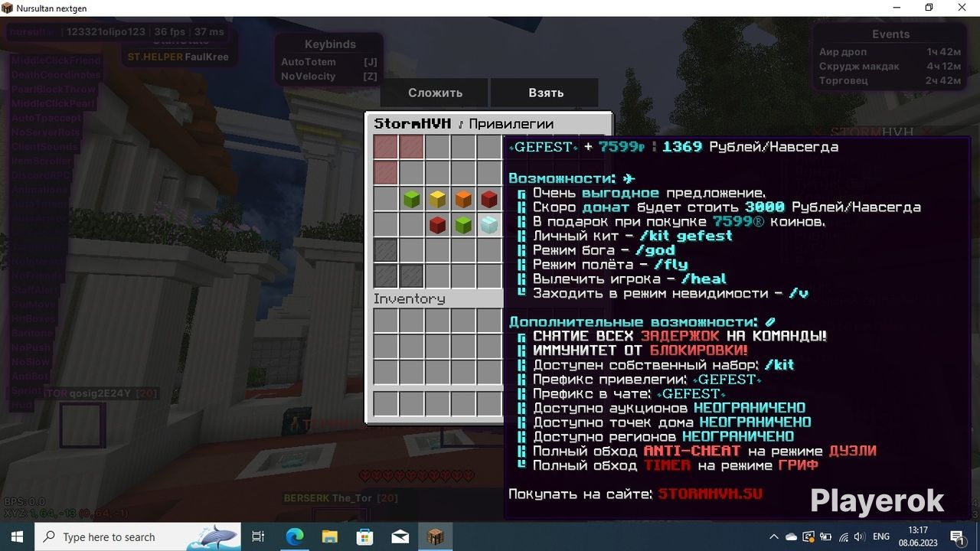
Task: Click the 123321olipo123 username in the HUD
Action: pos(106,32)
